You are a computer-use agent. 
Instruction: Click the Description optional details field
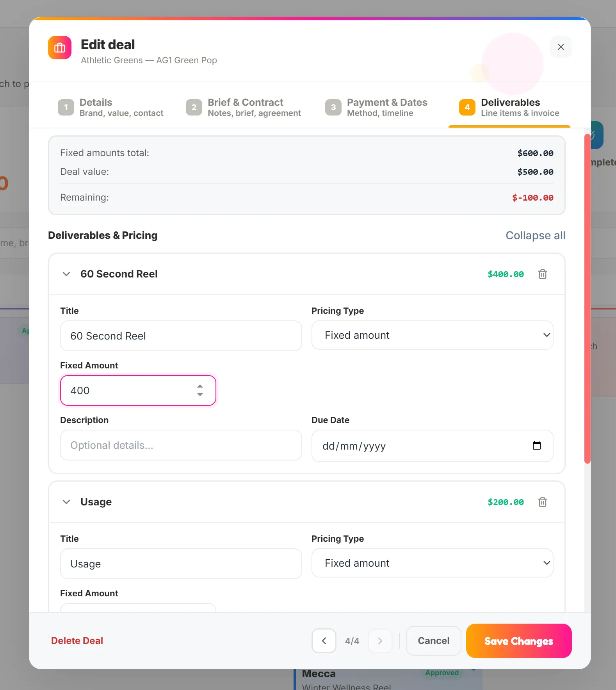(x=181, y=445)
